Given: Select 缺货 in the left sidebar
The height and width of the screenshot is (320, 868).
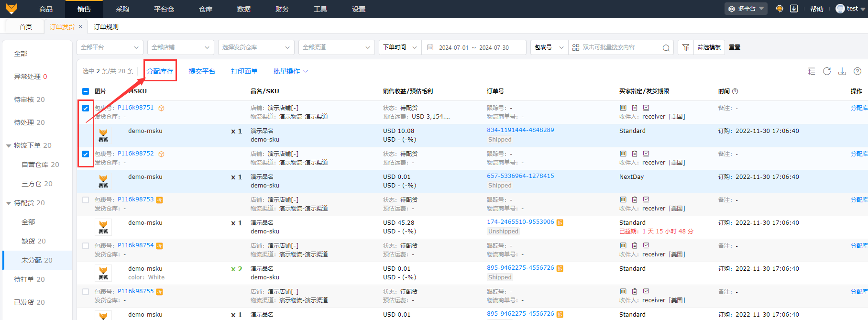Looking at the screenshot, I should coord(33,241).
